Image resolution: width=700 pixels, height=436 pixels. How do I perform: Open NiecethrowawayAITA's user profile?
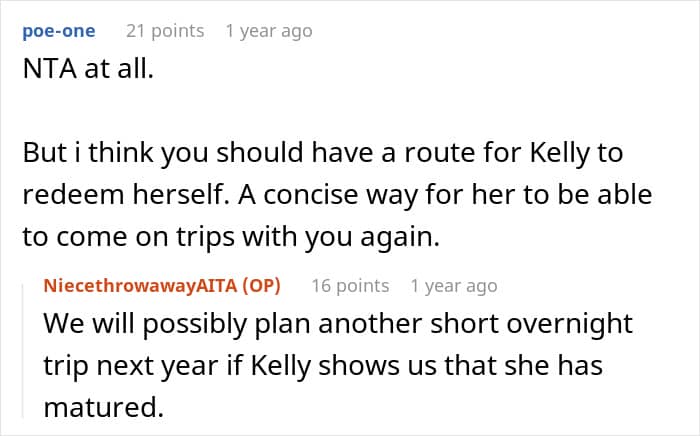pyautogui.click(x=141, y=286)
